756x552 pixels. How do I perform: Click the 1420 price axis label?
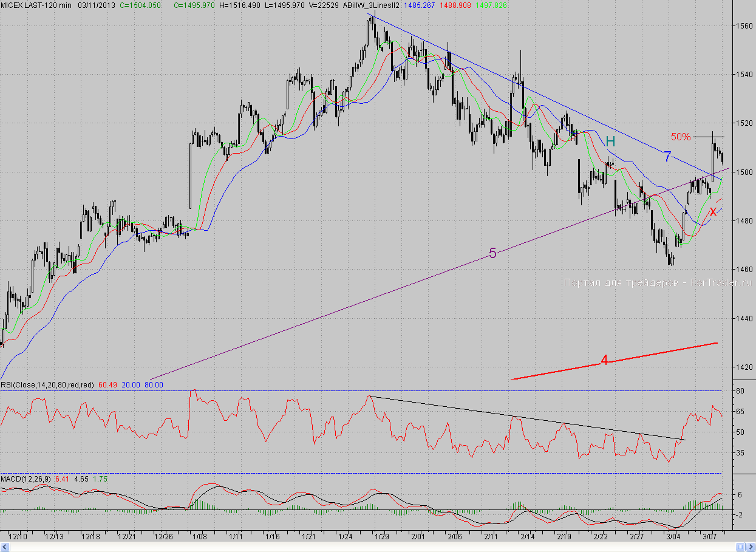[744, 367]
